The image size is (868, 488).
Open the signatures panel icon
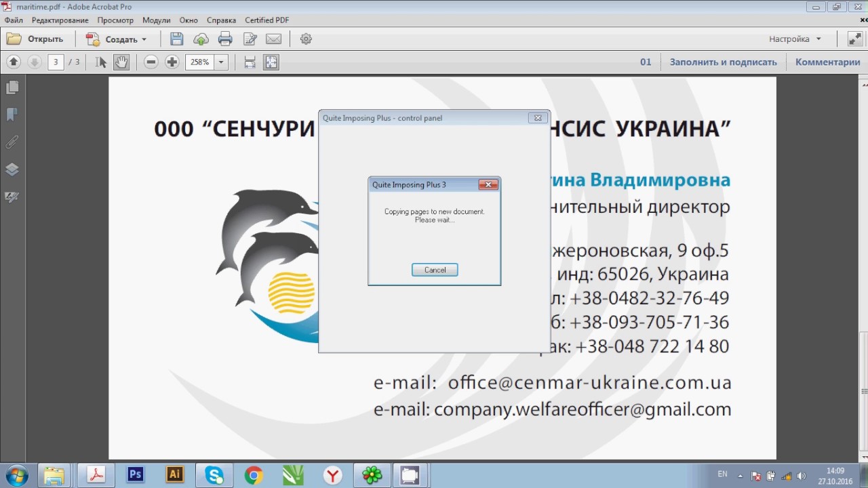click(x=12, y=197)
